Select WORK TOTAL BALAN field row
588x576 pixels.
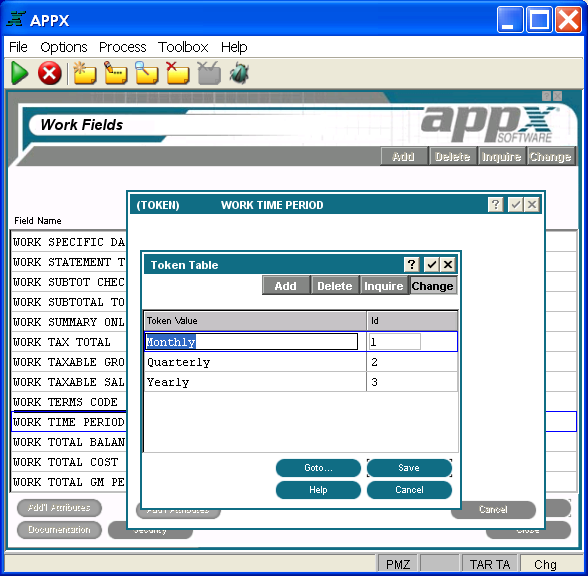click(69, 442)
